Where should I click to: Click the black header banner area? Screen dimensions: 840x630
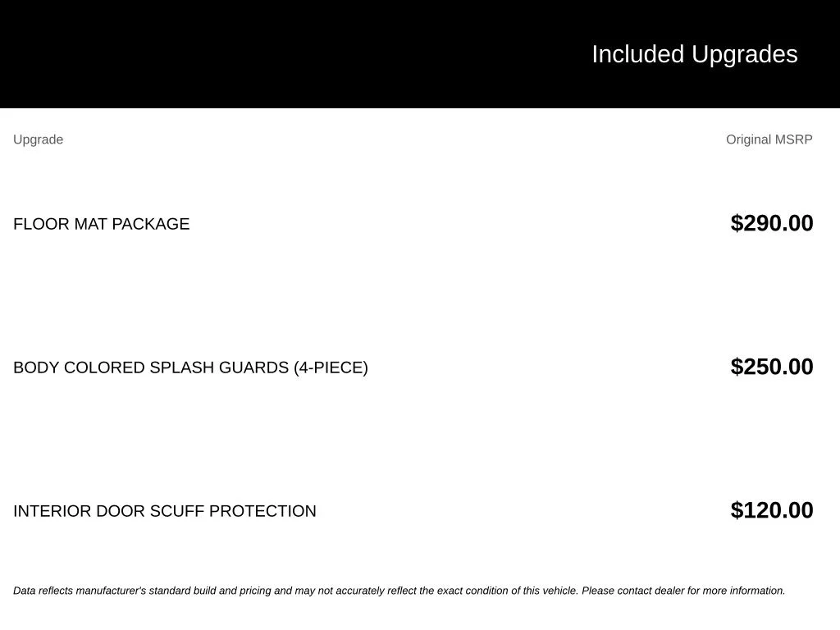(420, 54)
